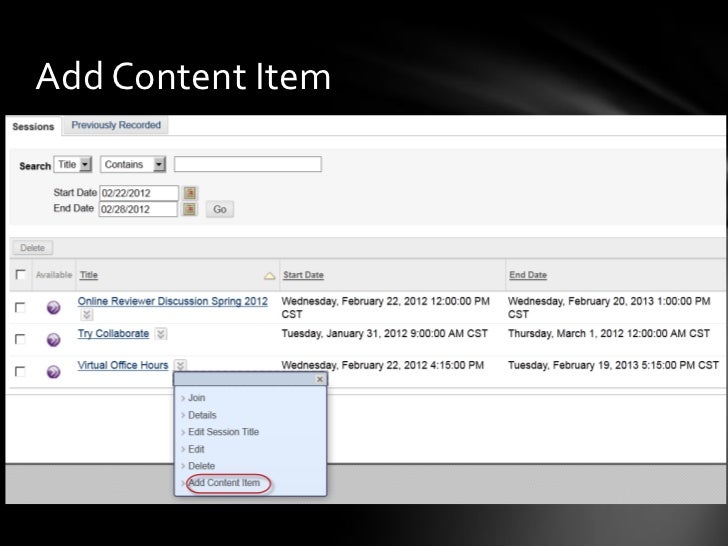Open Online Reviewer Discussion Spring 2012 link
This screenshot has height=546, width=728.
173,301
